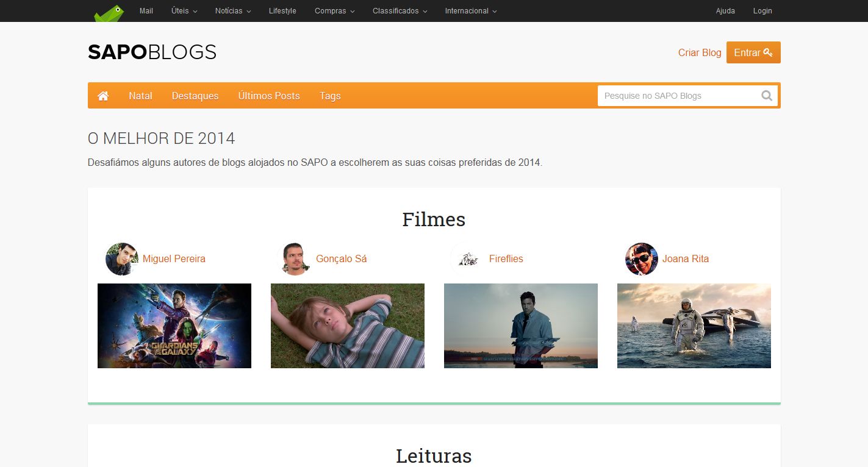868x467 pixels.
Task: Open the Internacional dropdown menu
Action: tap(470, 11)
